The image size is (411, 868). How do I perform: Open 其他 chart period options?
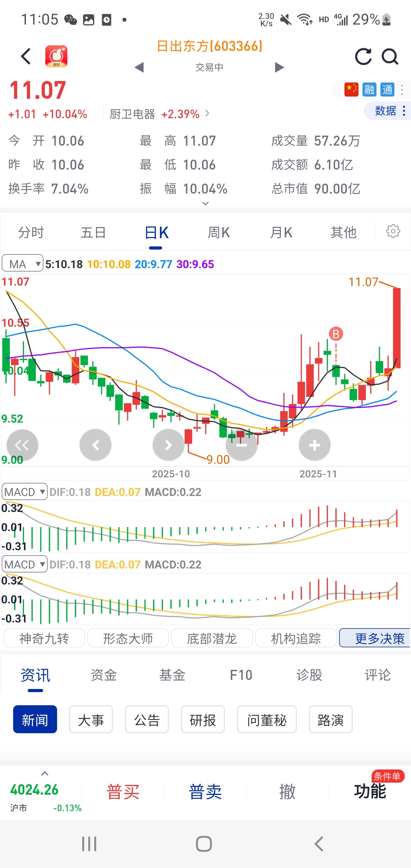point(343,232)
